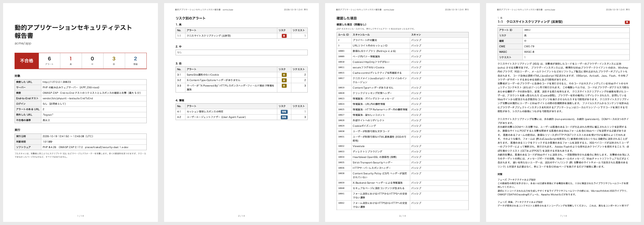Click the excluded URL value .*logout.*
Image resolution: width=644 pixels, height=225 pixels.
click(x=48, y=115)
